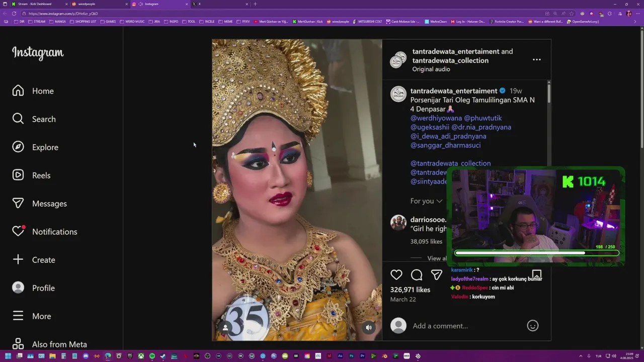Viewport: 644px width, 362px height.
Task: Open Discord from taskbar
Action: click(86, 356)
